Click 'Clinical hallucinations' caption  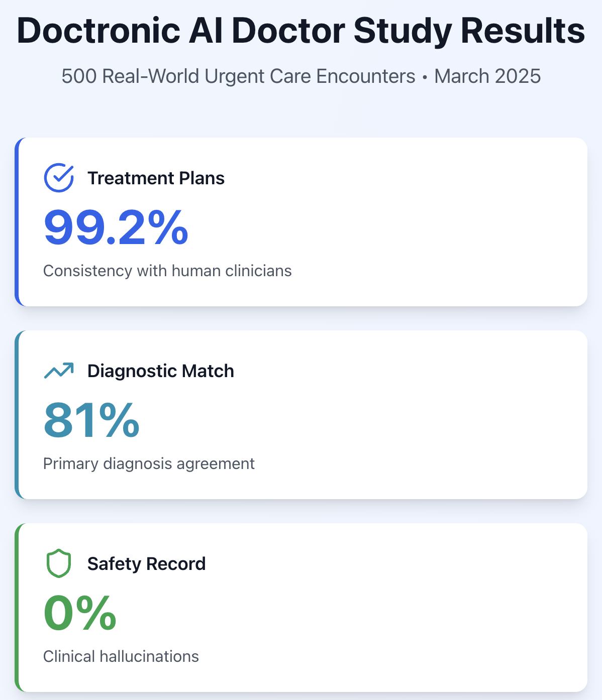(x=121, y=656)
